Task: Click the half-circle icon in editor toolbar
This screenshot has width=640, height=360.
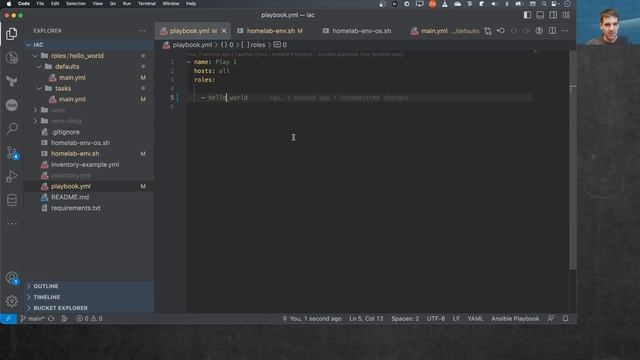Action: [x=539, y=31]
